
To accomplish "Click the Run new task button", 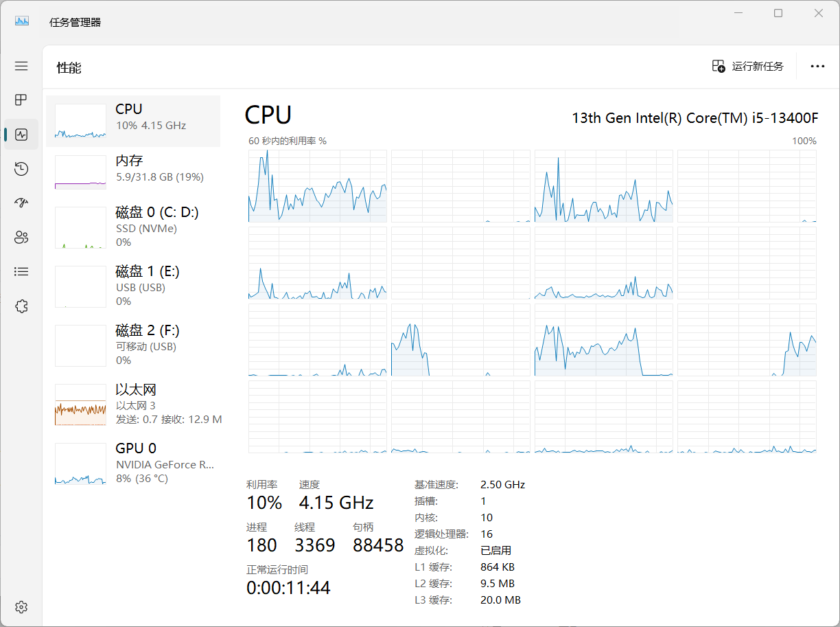I will click(x=748, y=67).
